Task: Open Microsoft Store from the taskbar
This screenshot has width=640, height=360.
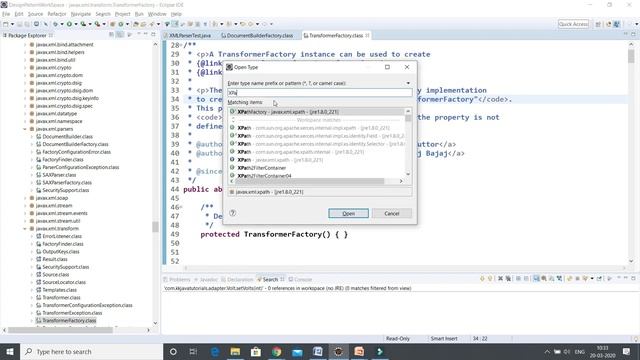Action: click(256, 351)
